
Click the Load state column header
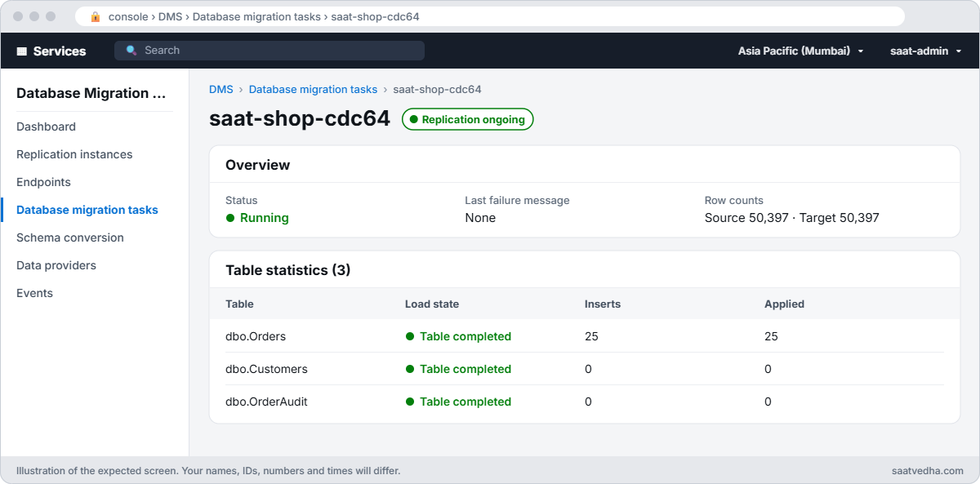coord(432,304)
